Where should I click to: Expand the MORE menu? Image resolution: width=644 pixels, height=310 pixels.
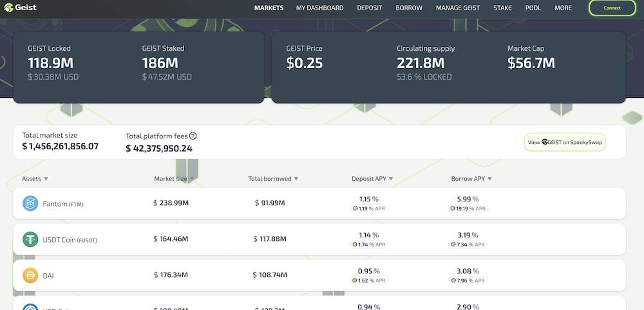point(563,8)
